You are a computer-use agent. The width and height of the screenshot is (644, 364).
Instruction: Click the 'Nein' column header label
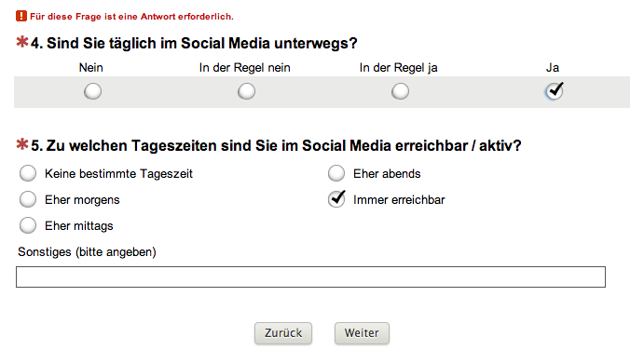click(x=91, y=68)
